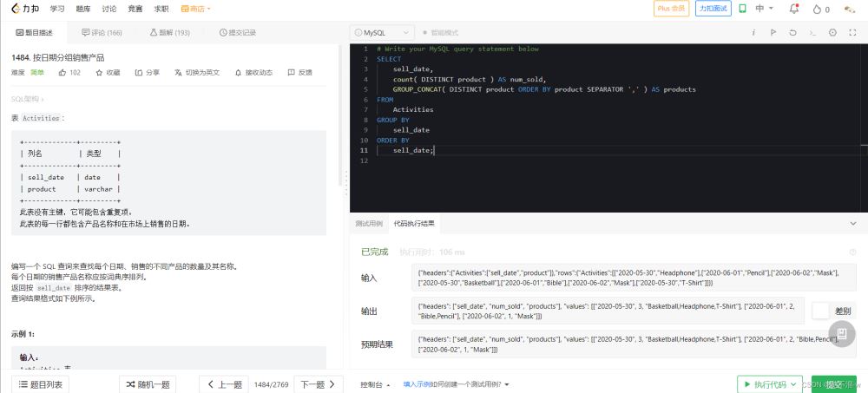Open the MySQL language dropdown
868x393 pixels.
click(385, 32)
